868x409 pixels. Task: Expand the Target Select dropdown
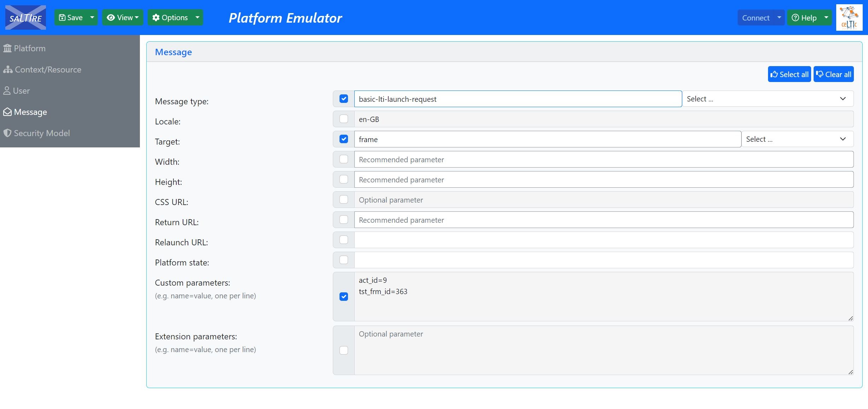(797, 139)
